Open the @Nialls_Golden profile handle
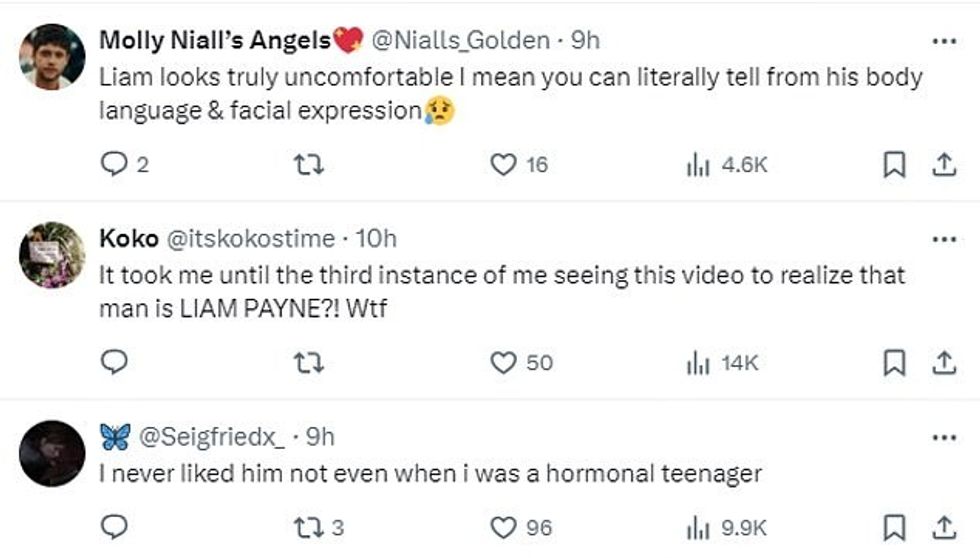The width and height of the screenshot is (980, 558). click(460, 41)
